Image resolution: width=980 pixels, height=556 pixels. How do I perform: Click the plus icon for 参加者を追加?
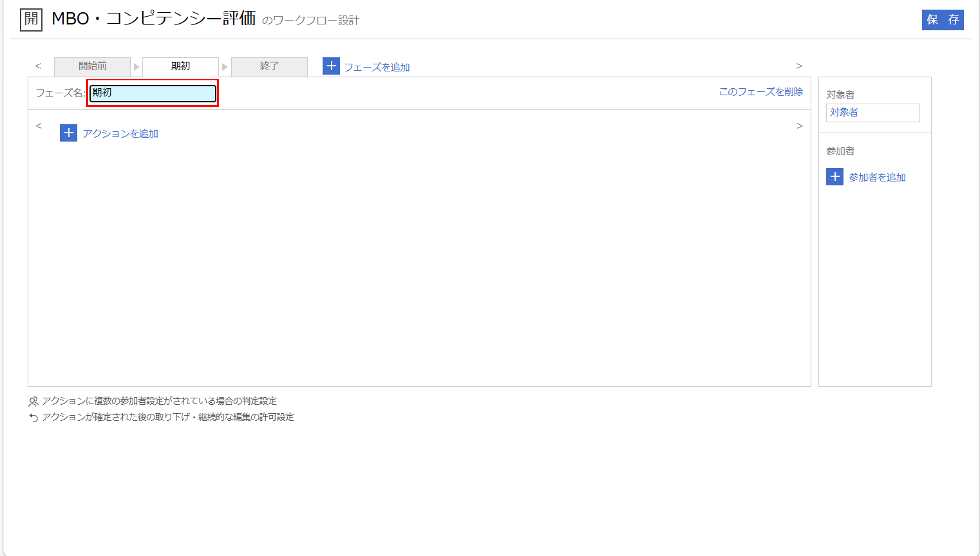pos(834,177)
